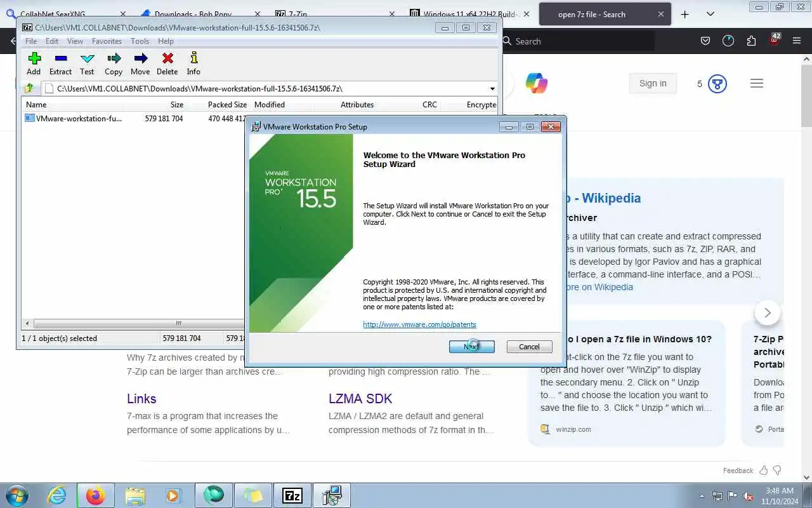Click the Info icon in 7-Zip toolbar
Image resolution: width=812 pixels, height=508 pixels.
coord(193,58)
